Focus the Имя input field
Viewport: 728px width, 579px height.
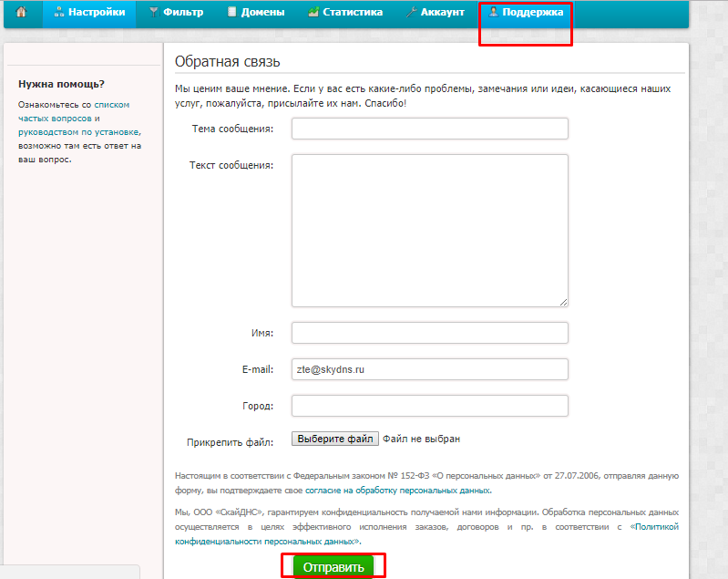(x=430, y=333)
